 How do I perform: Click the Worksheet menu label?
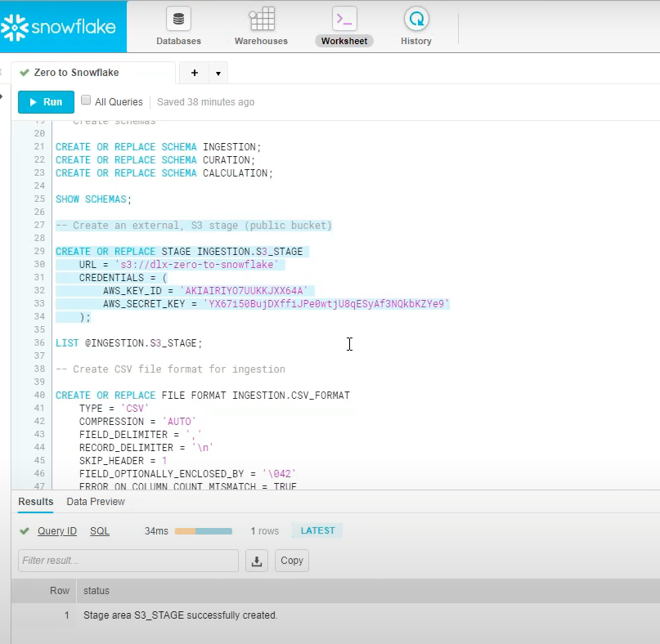tap(344, 41)
